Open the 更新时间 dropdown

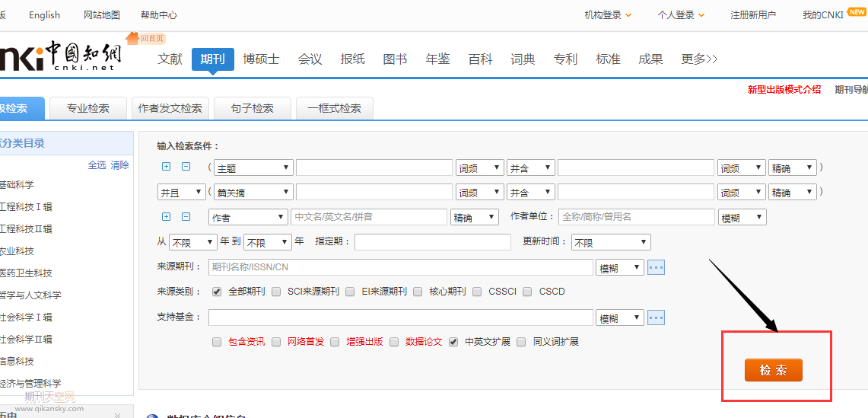(x=611, y=243)
